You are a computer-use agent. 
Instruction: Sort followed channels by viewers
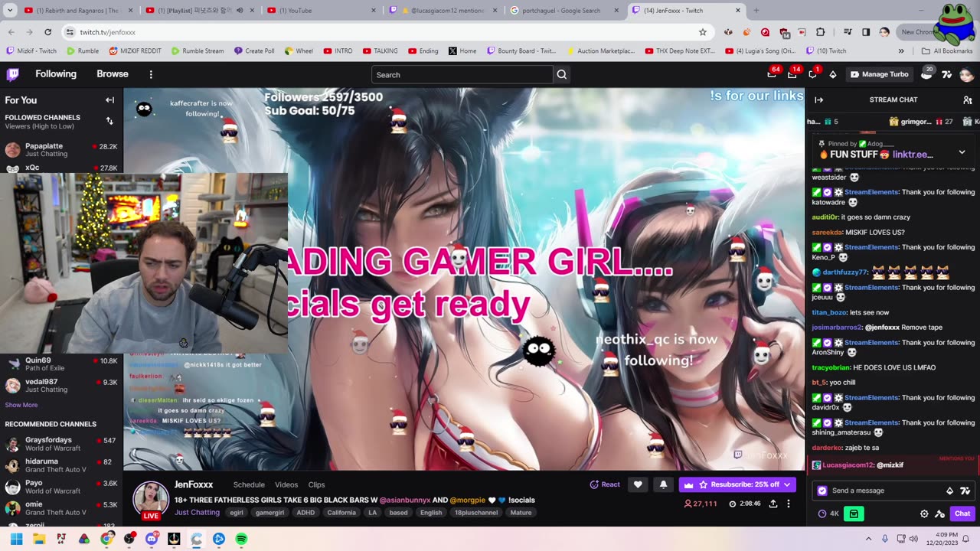pos(109,121)
